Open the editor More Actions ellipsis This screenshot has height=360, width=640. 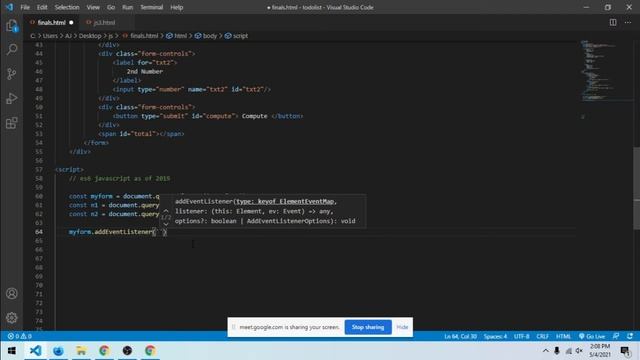pyautogui.click(x=628, y=22)
